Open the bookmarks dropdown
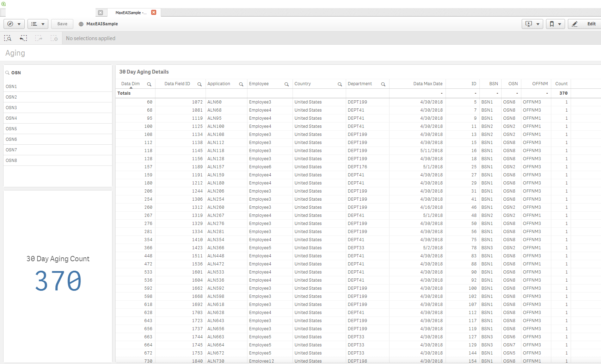Screen dimensions: 601x364 pyautogui.click(x=556, y=24)
